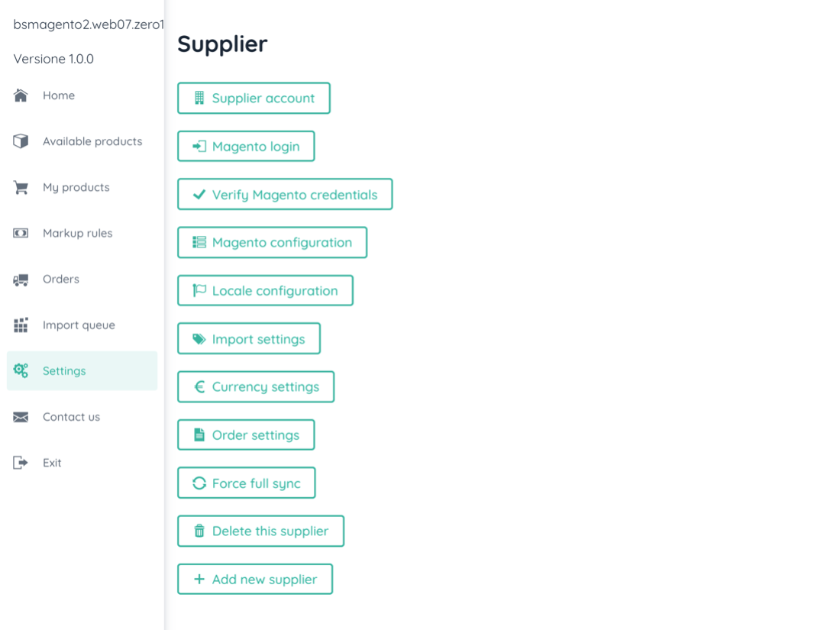Viewport: 840px width, 630px height.
Task: Click the exit door icon in sidebar
Action: pos(21,463)
